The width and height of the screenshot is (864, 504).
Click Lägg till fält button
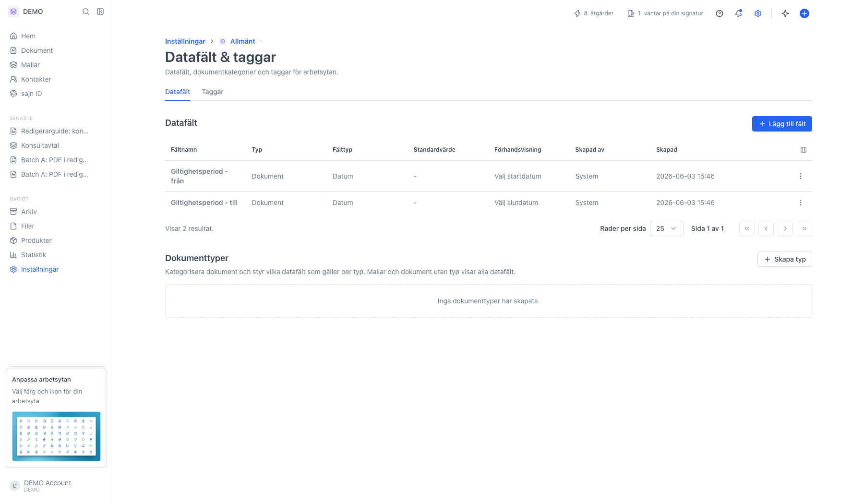(x=782, y=124)
